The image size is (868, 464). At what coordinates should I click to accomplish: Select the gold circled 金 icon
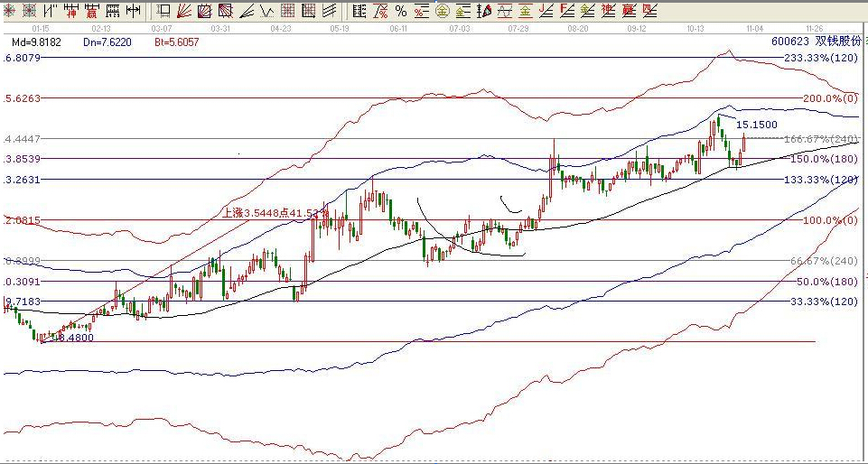pos(443,11)
